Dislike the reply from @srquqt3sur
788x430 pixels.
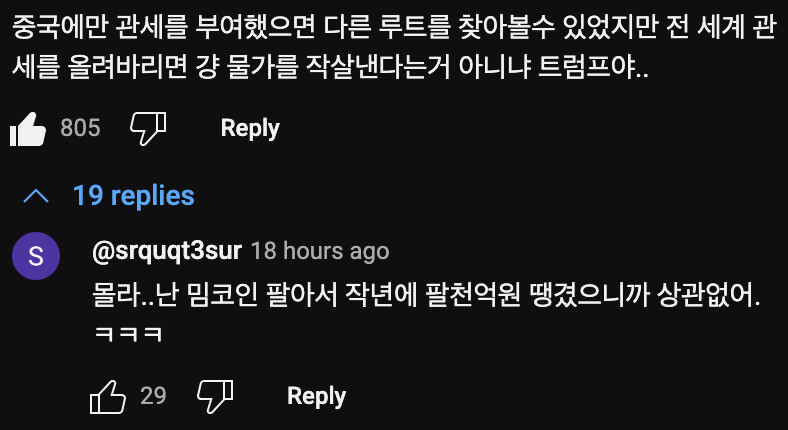tap(215, 395)
